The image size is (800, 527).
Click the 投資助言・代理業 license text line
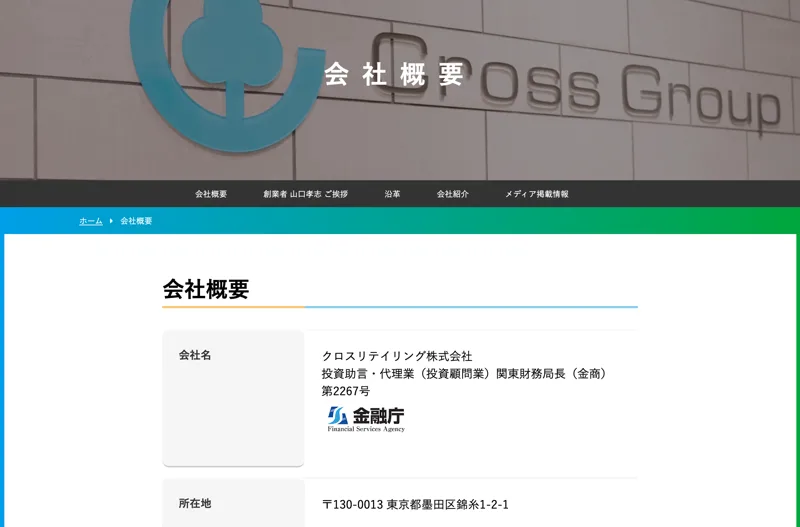[x=465, y=374]
